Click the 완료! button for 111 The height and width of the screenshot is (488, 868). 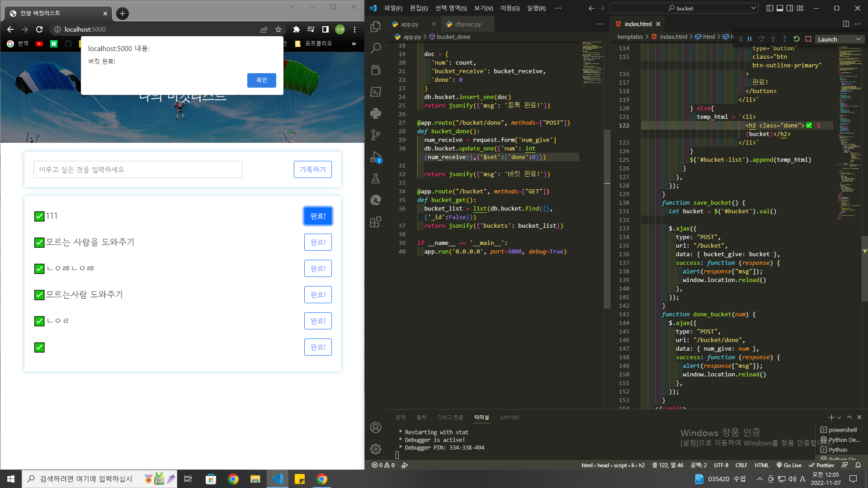(318, 216)
